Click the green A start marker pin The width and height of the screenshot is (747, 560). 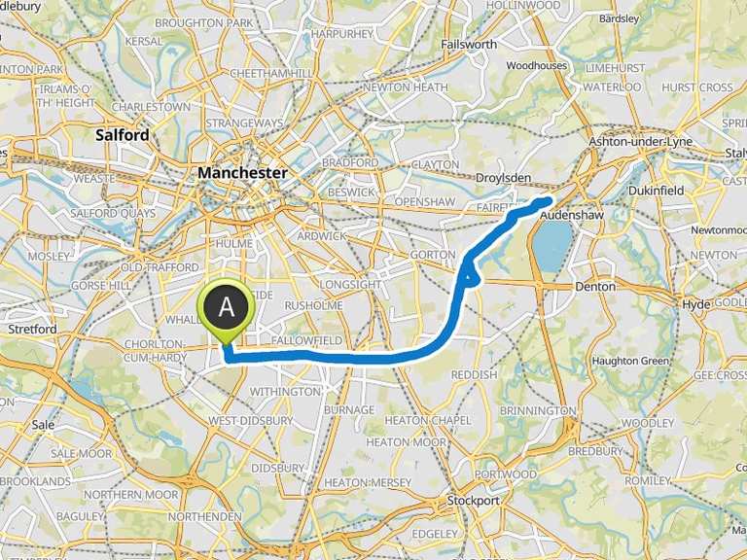coord(227,310)
